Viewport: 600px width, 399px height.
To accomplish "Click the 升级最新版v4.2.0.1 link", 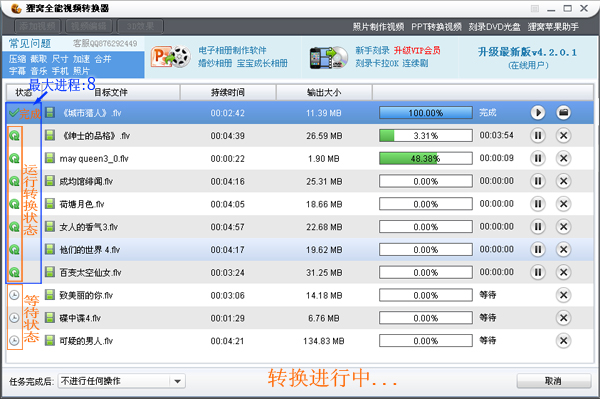I will coord(527,52).
